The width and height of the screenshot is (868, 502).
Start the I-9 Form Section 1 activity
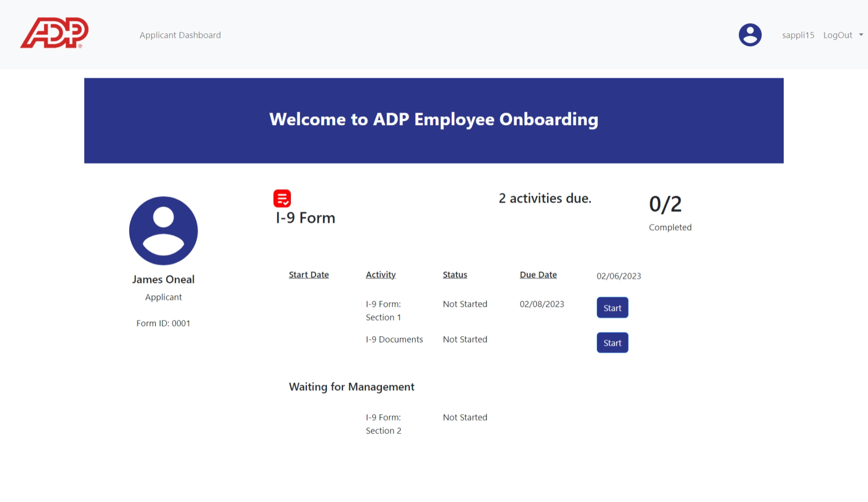pos(612,307)
